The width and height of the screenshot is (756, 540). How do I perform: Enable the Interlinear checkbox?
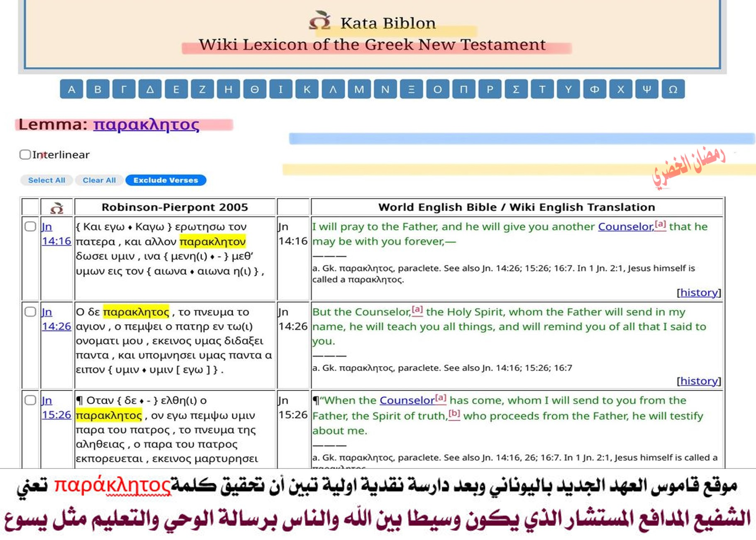[25, 155]
